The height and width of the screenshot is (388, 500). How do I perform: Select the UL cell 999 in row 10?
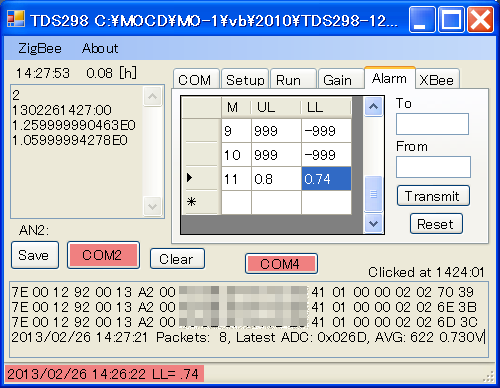click(x=276, y=155)
